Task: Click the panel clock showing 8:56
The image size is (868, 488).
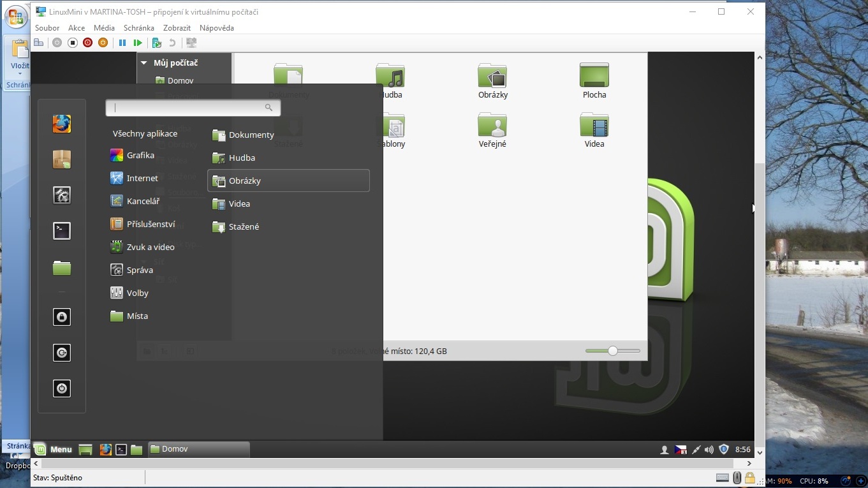Action: click(742, 450)
